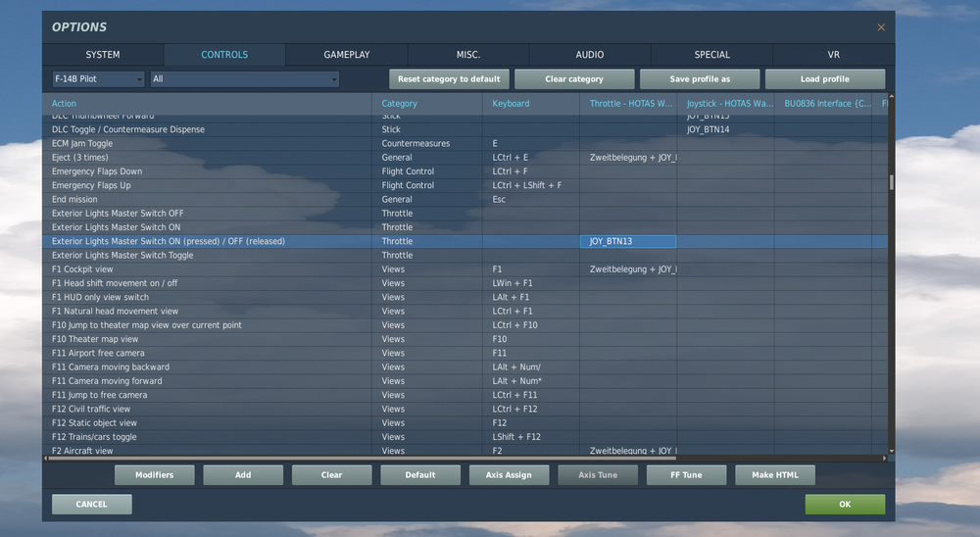The height and width of the screenshot is (537, 980).
Task: Click the Clear binding button
Action: pyautogui.click(x=332, y=475)
